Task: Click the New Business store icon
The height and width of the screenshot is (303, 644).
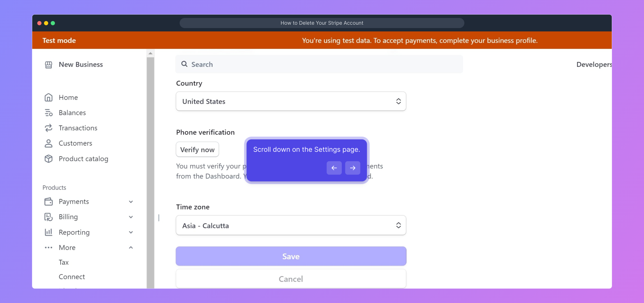Action: pos(48,65)
